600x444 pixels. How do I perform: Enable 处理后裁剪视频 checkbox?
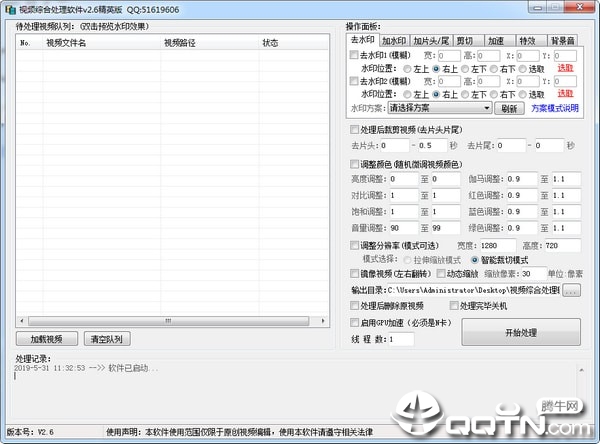pyautogui.click(x=354, y=129)
